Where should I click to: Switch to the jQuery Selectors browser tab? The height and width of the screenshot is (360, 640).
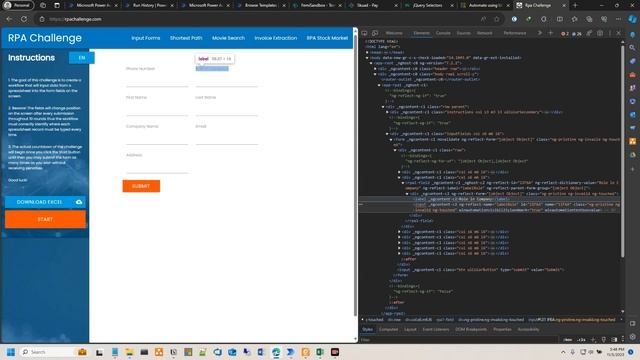pyautogui.click(x=429, y=5)
